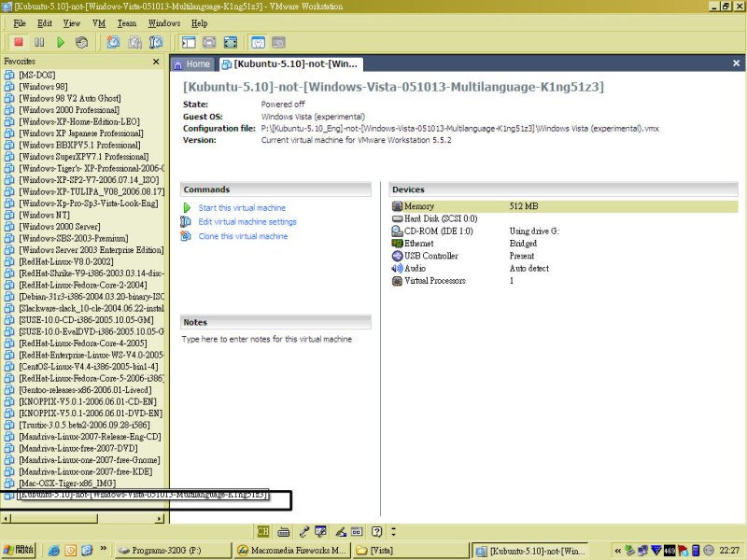The height and width of the screenshot is (560, 747).
Task: Select [Windows Server 2003 Enterprise Edition] favorite
Action: [91, 250]
